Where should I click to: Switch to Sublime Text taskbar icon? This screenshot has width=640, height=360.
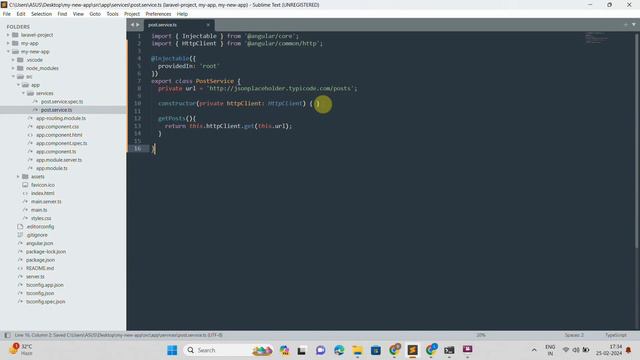[413, 350]
